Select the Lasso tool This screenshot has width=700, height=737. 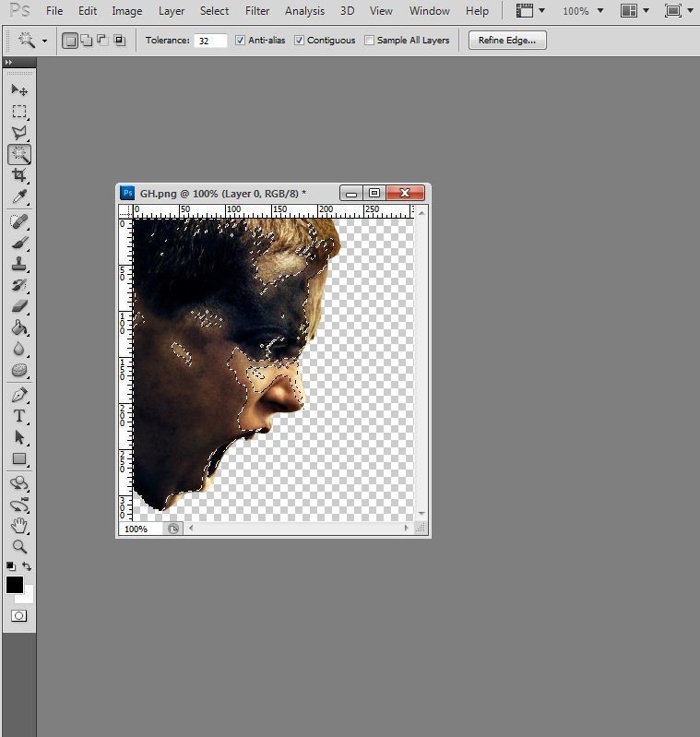[x=19, y=133]
